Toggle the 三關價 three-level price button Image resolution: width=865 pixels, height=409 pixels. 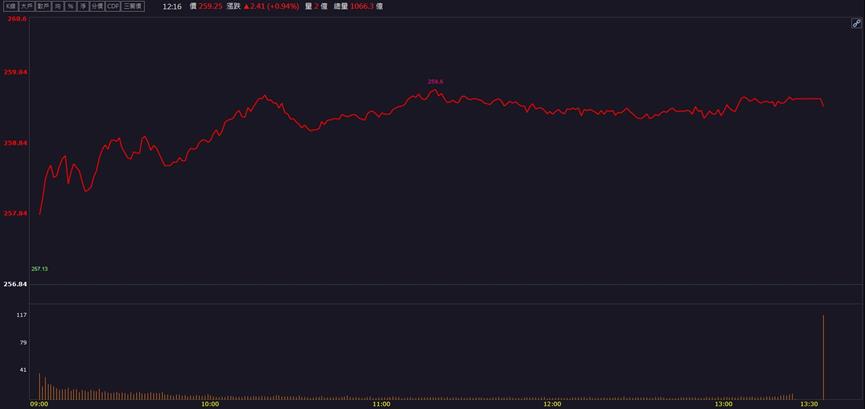(x=133, y=7)
